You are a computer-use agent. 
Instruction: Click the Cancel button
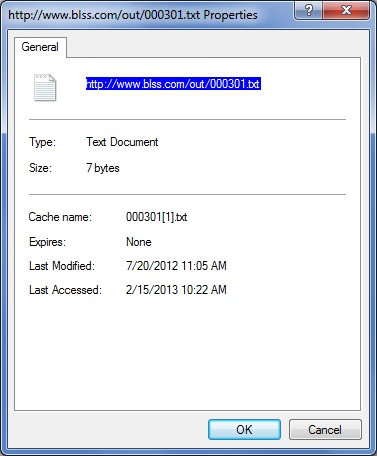point(325,429)
